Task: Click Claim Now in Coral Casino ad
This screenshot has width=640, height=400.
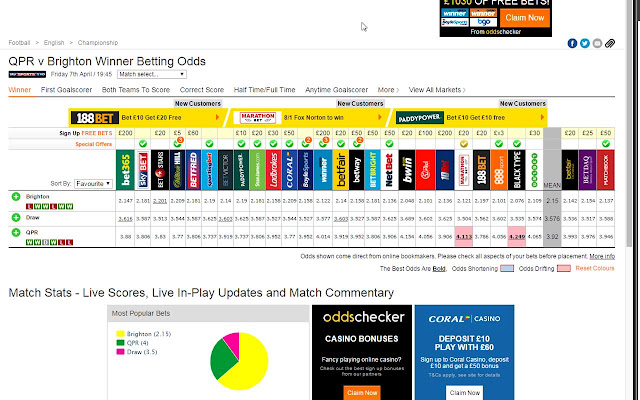Action: [464, 393]
